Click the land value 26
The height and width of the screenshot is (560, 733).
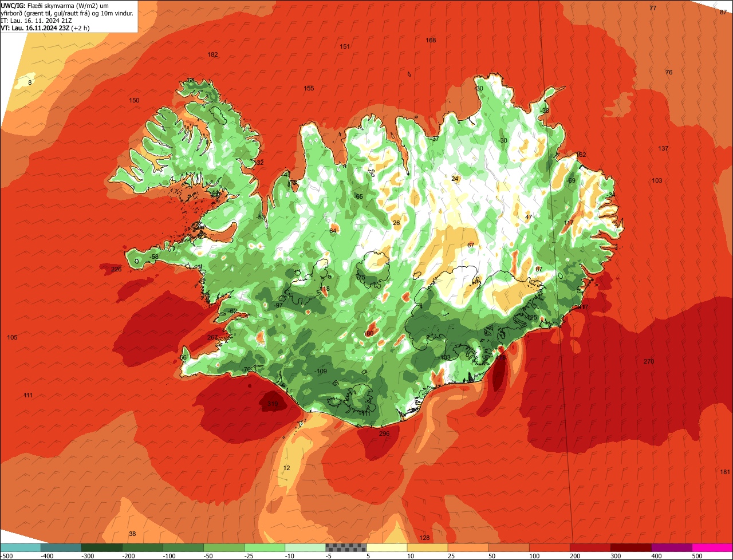pyautogui.click(x=396, y=223)
